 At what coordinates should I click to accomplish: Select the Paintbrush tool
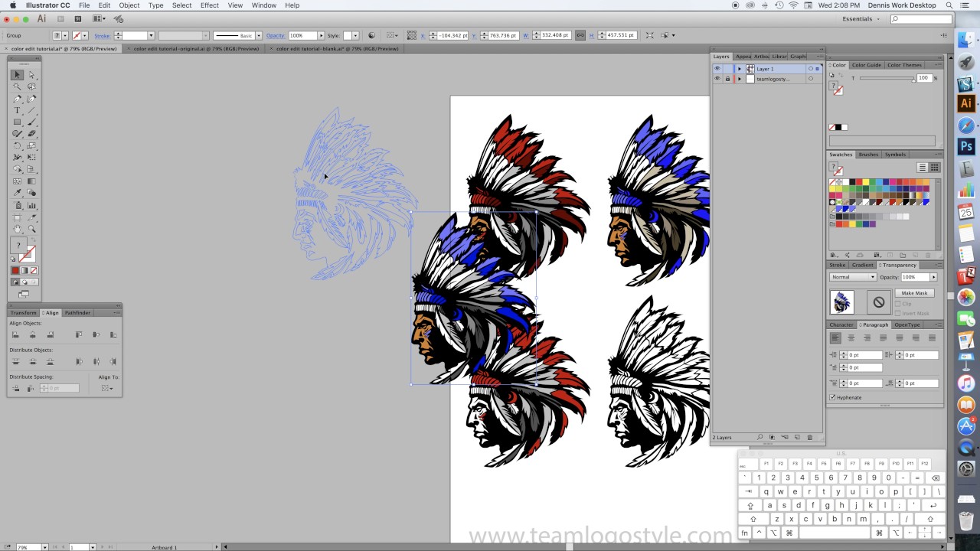31,122
